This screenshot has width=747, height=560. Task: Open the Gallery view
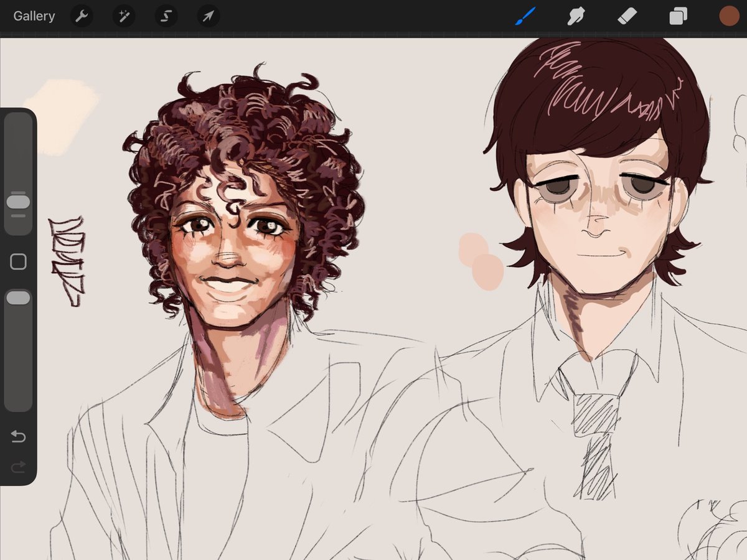coord(34,16)
